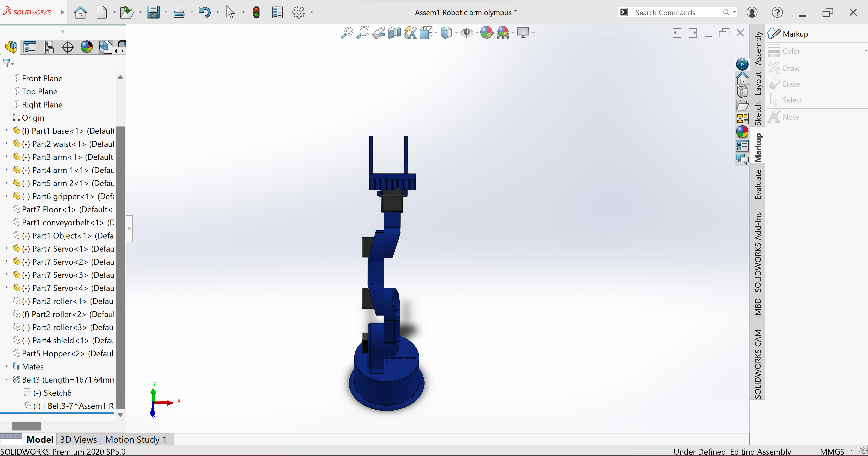868x456 pixels.
Task: Collapse the Belt3 tree node
Action: point(6,380)
